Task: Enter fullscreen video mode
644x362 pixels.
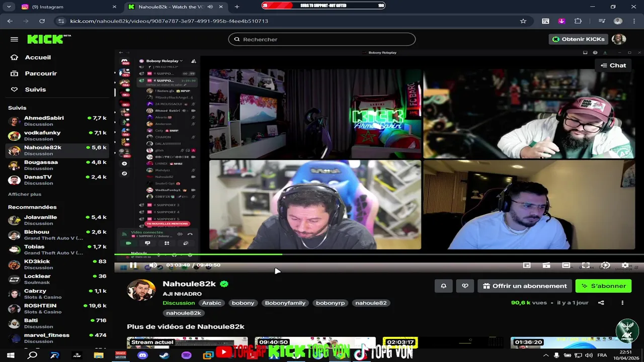Action: pos(586,265)
